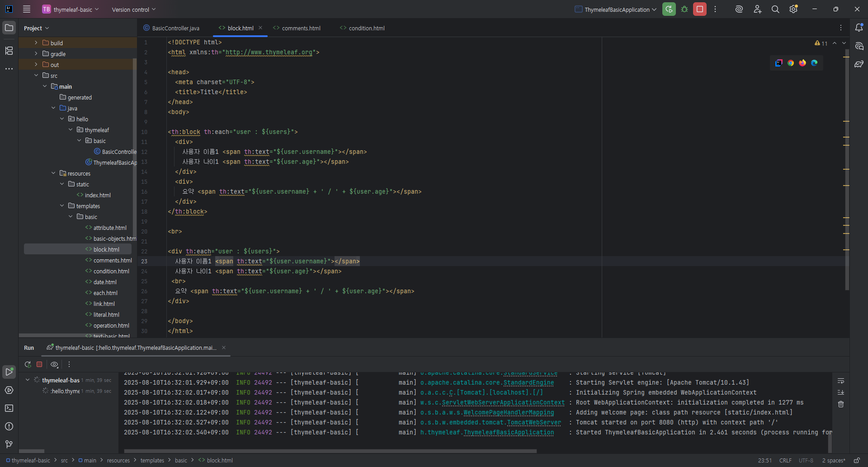
Task: Stop the running ThymeleafBasicApplication
Action: [700, 10]
